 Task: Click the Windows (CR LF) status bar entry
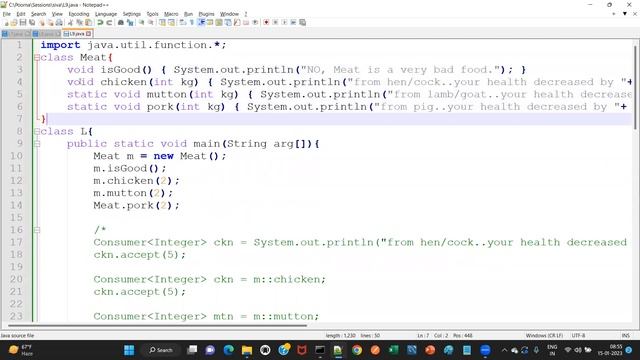point(544,336)
